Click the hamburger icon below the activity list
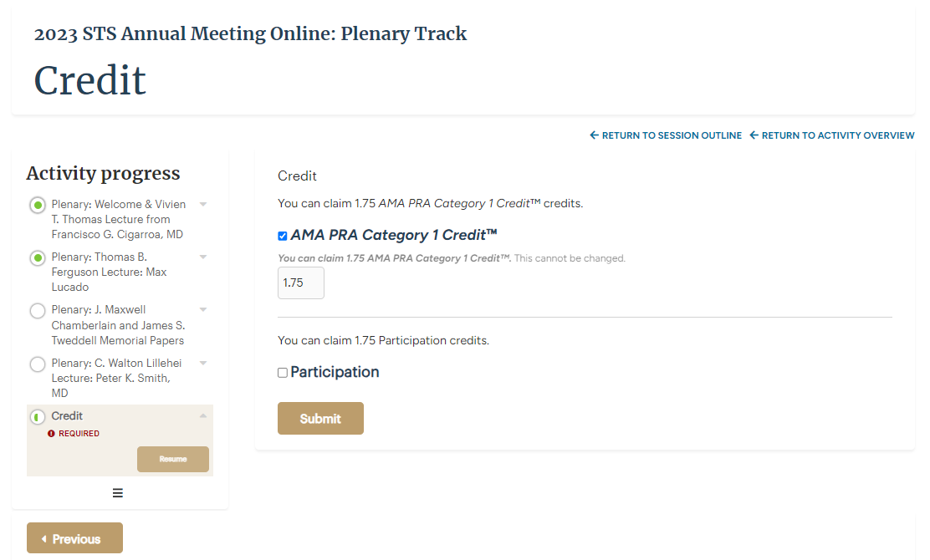Image resolution: width=930 pixels, height=560 pixels. [x=118, y=493]
